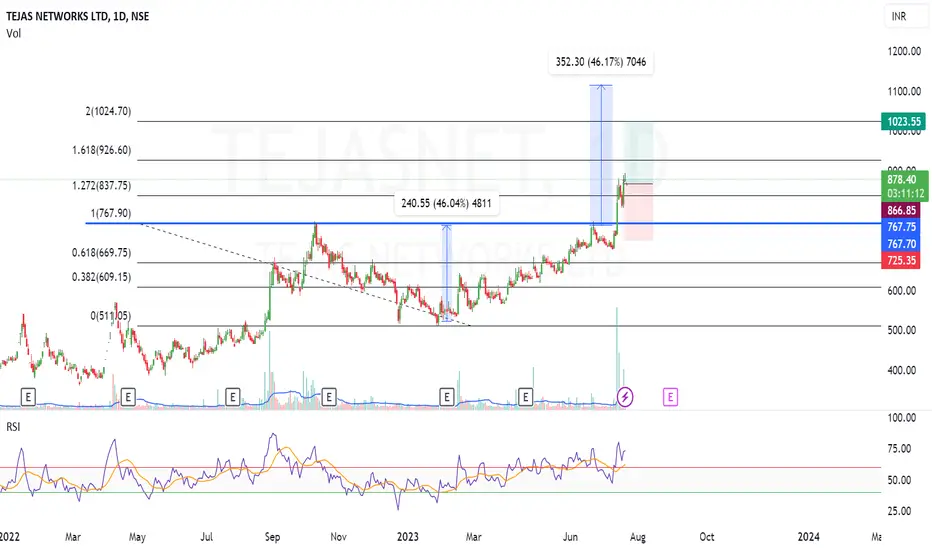Select the Fibonacci 0(511.05) level label
932x550 pixels.
tap(111, 316)
